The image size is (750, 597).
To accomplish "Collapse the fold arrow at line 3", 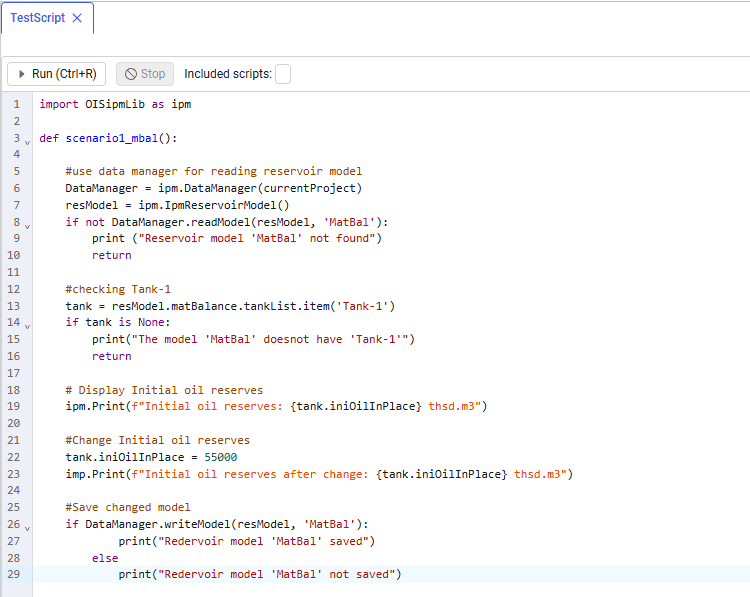I will (27, 142).
